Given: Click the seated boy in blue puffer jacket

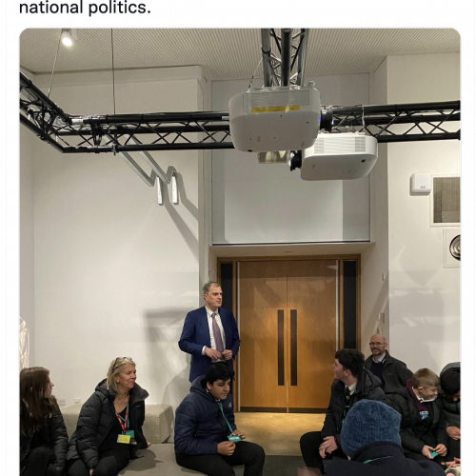Looking at the screenshot, I should click(x=218, y=420).
